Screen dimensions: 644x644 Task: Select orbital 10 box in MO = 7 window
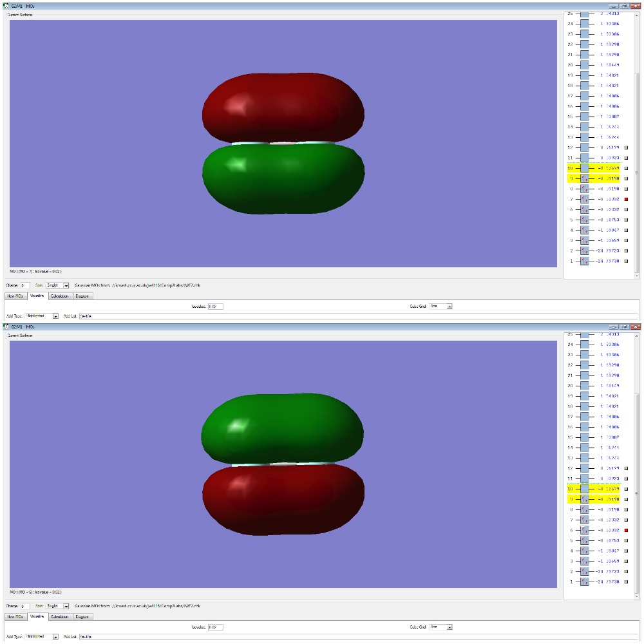click(x=584, y=168)
